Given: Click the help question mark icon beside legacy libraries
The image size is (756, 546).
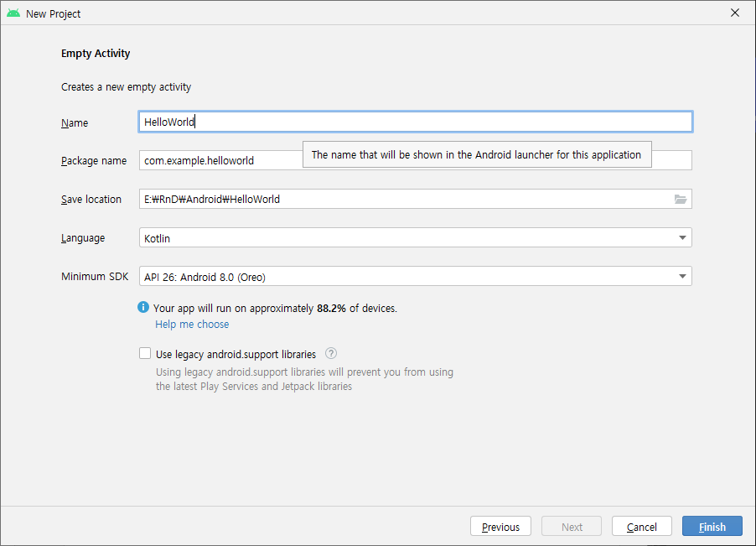Looking at the screenshot, I should tap(331, 354).
